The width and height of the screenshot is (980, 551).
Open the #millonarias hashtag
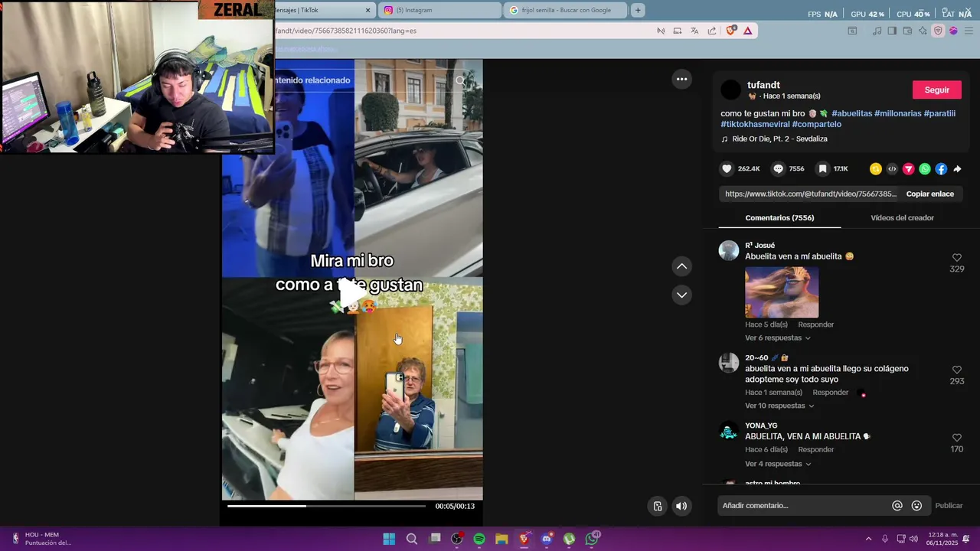pyautogui.click(x=898, y=113)
